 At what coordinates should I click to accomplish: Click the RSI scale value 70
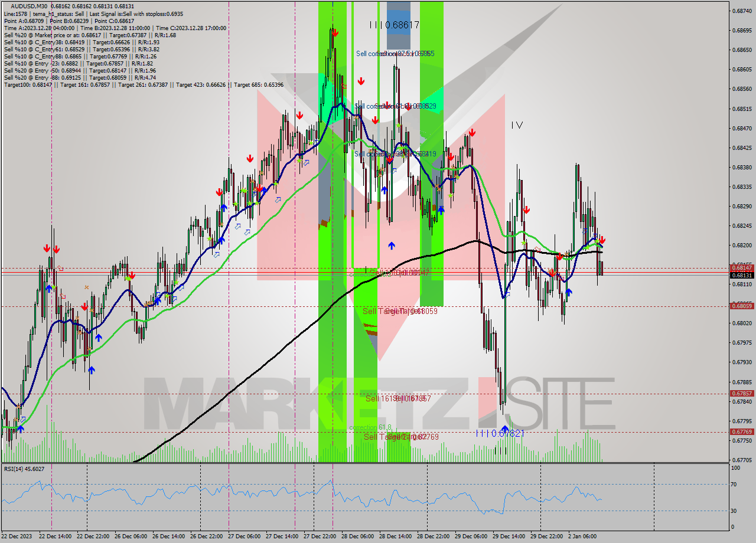click(x=735, y=484)
